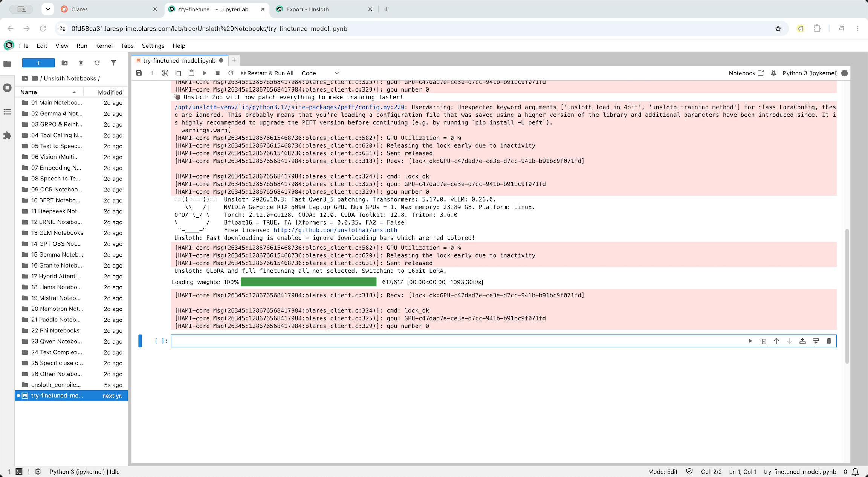868x477 pixels.
Task: Toggle the file filter funnel icon
Action: [x=113, y=63]
